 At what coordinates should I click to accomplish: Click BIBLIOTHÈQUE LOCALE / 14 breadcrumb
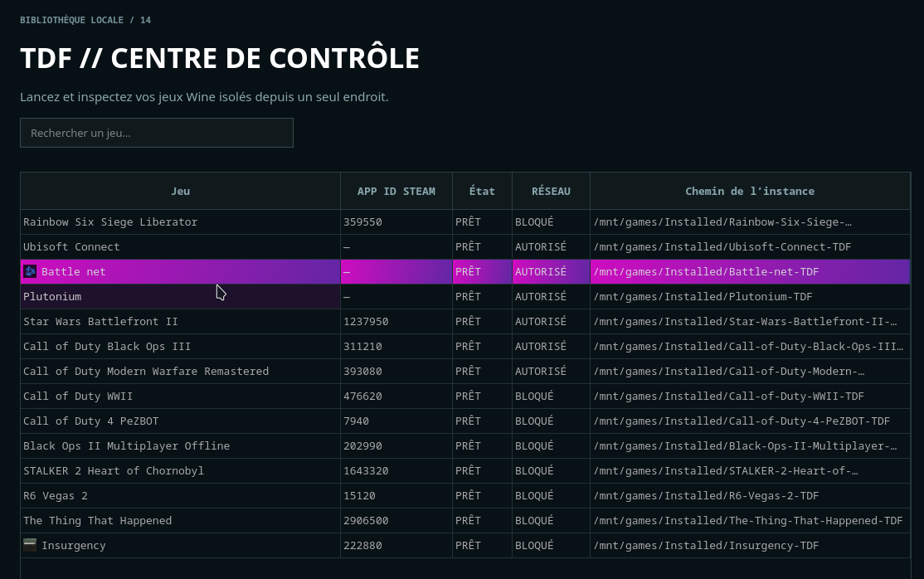pos(85,20)
